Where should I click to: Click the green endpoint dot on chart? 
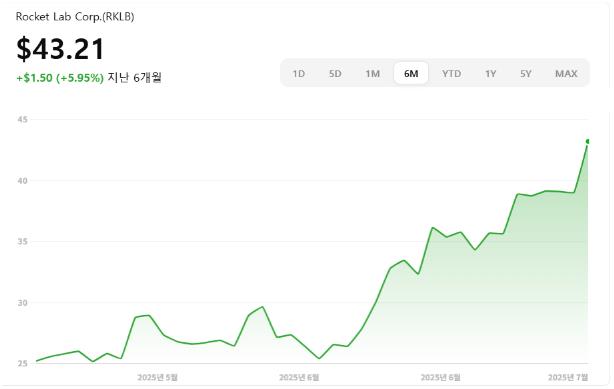(x=588, y=141)
